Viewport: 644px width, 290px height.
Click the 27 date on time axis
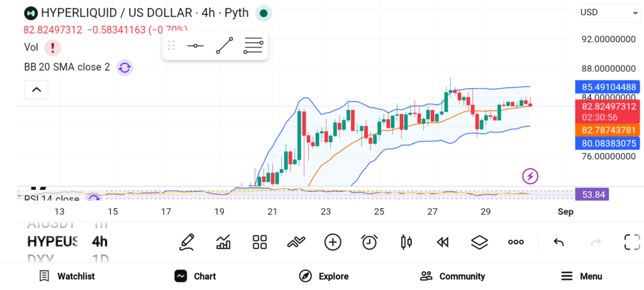[x=432, y=212]
